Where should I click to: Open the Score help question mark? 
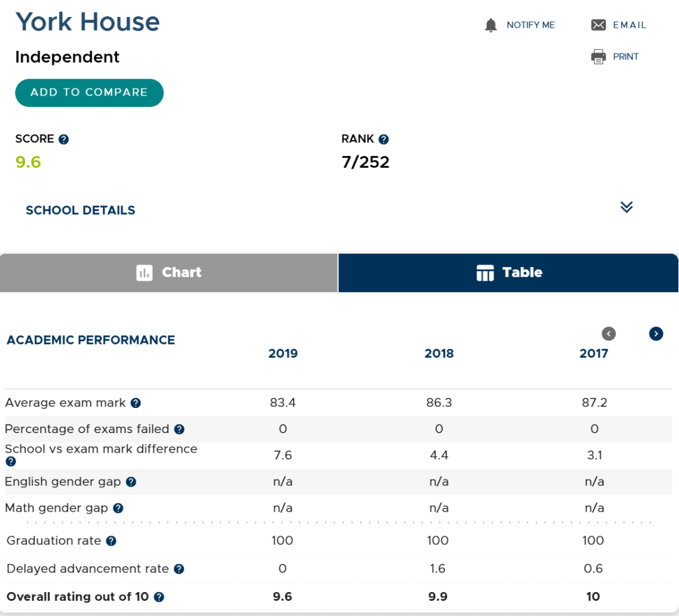pyautogui.click(x=63, y=140)
